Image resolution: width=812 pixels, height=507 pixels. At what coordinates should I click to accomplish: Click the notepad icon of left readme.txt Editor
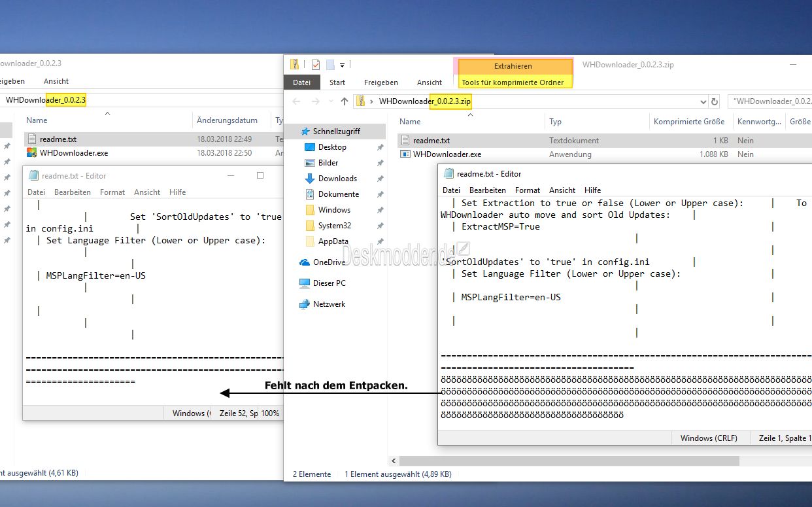[x=33, y=175]
